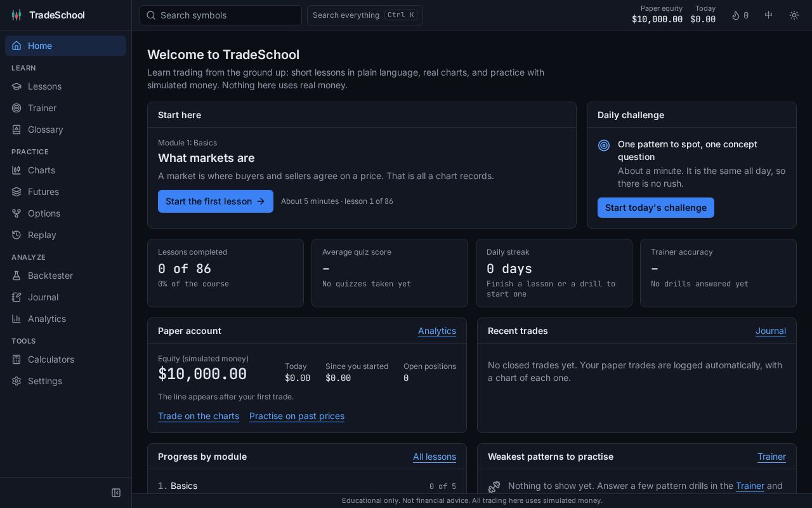Open Journal link in Recent trades

tap(771, 331)
